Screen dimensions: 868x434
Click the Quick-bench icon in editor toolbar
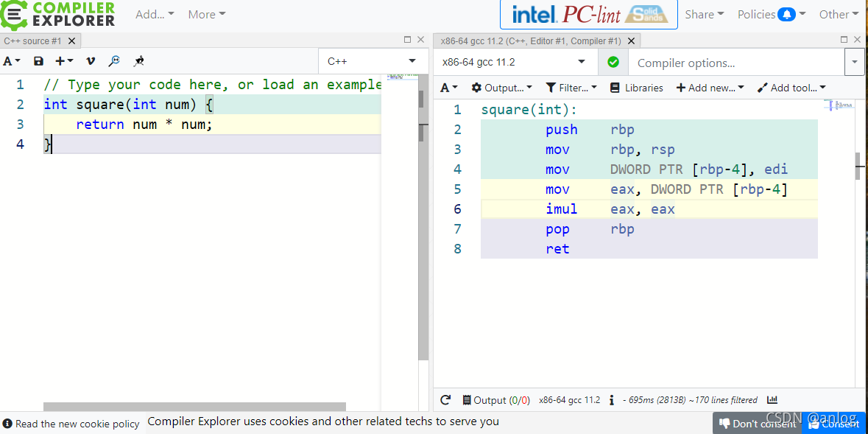pos(139,61)
